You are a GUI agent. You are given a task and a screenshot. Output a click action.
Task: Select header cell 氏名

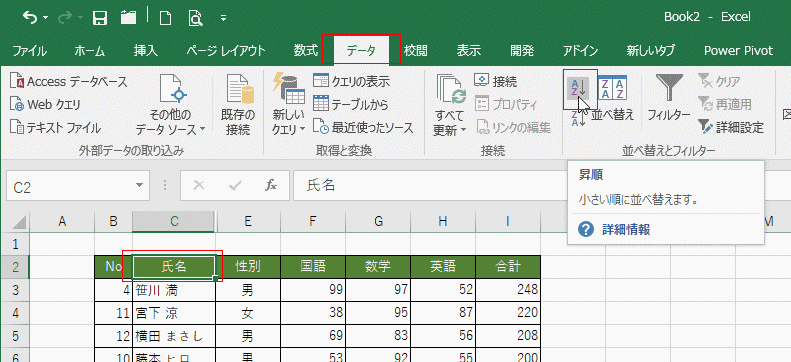click(174, 267)
